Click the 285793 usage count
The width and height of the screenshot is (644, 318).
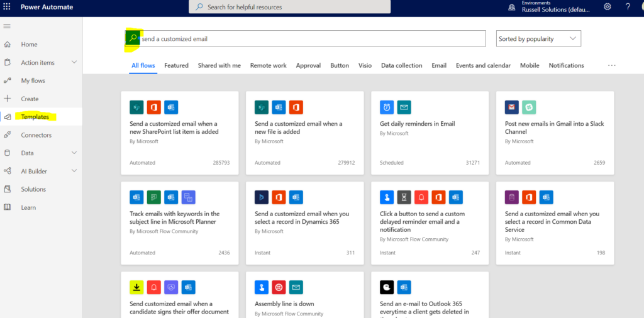pyautogui.click(x=221, y=163)
